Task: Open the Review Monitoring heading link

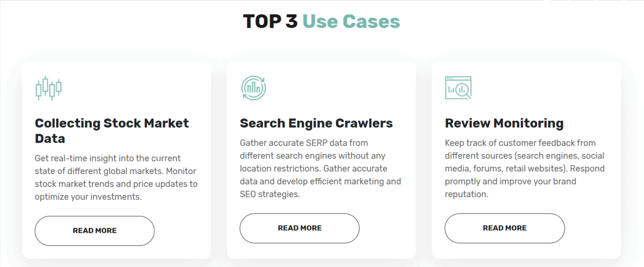Action: (504, 123)
